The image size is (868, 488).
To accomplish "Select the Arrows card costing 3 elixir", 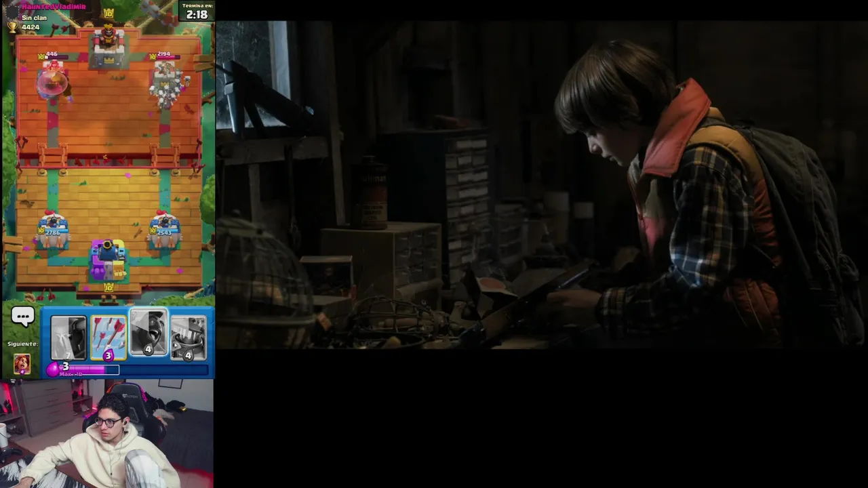I will pyautogui.click(x=108, y=337).
